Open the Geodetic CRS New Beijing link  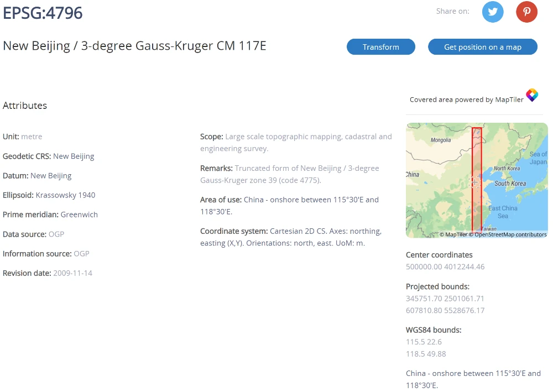[x=74, y=156]
